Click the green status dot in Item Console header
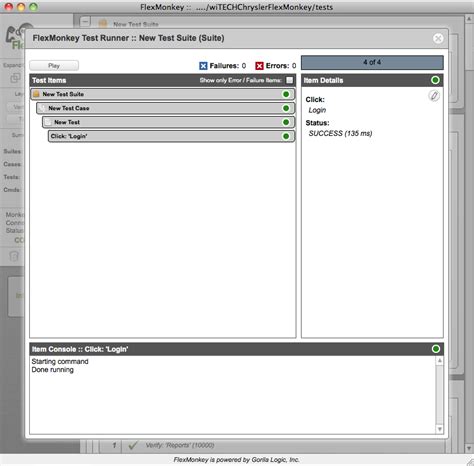This screenshot has width=474, height=466. (436, 349)
